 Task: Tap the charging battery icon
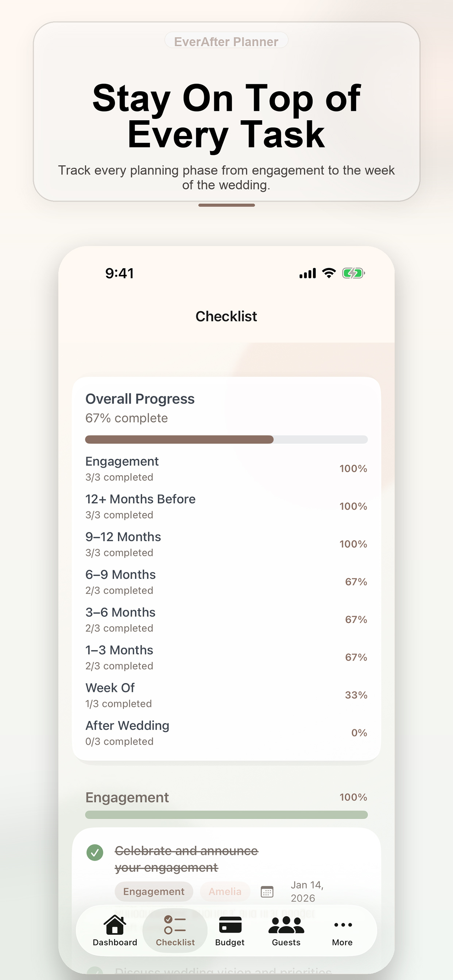click(x=352, y=272)
